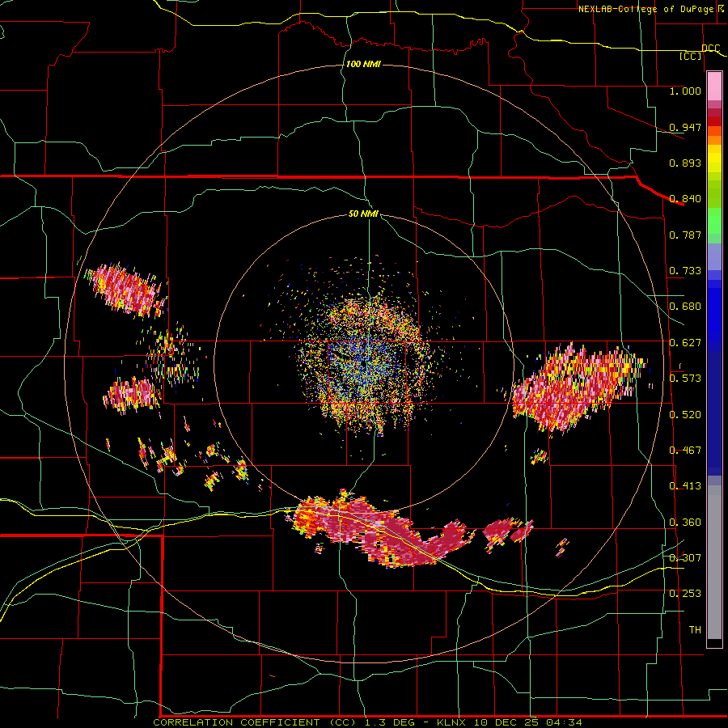Click the 0.787 legend value
Image resolution: width=728 pixels, height=728 pixels.
point(685,235)
